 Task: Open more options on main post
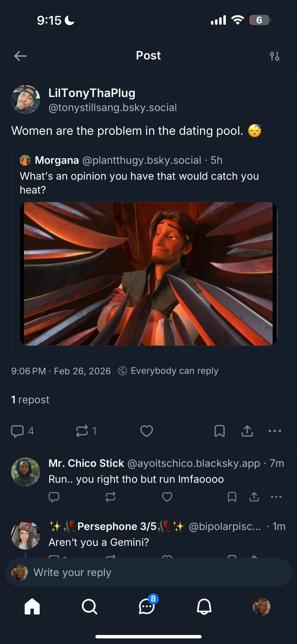click(x=275, y=431)
